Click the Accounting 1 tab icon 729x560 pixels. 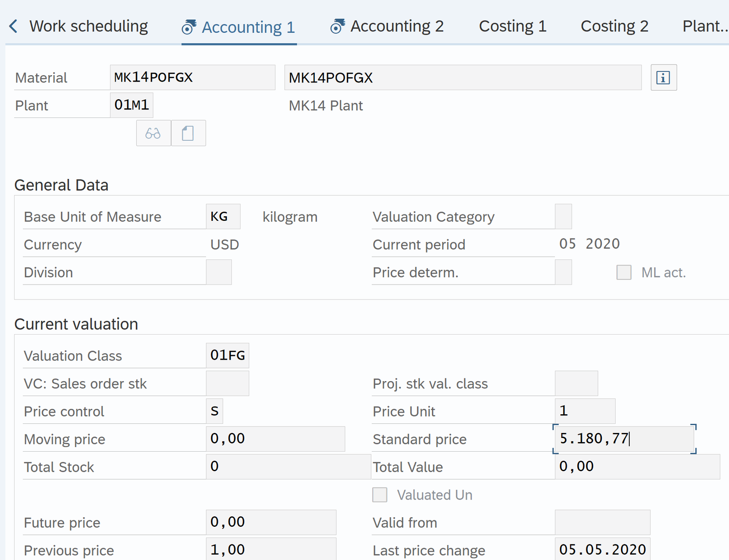(189, 27)
